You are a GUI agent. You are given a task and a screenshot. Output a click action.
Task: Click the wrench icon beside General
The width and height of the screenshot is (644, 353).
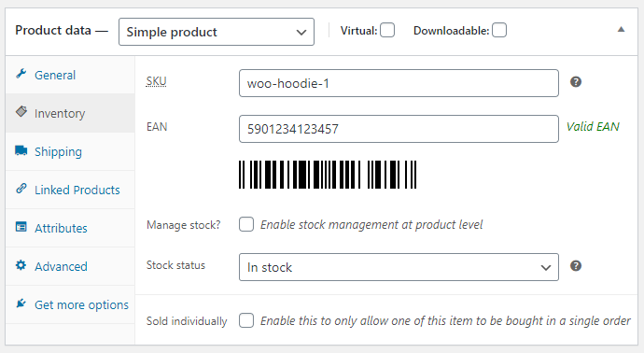(21, 74)
